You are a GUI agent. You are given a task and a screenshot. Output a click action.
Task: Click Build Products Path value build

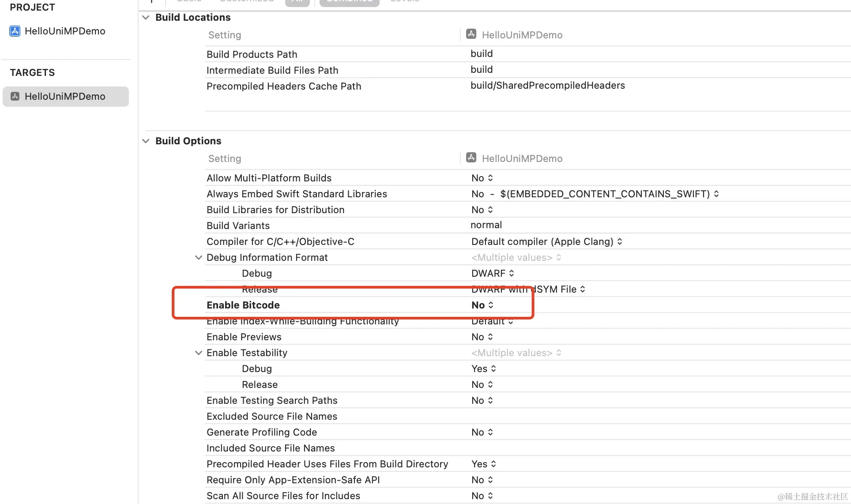(x=482, y=53)
